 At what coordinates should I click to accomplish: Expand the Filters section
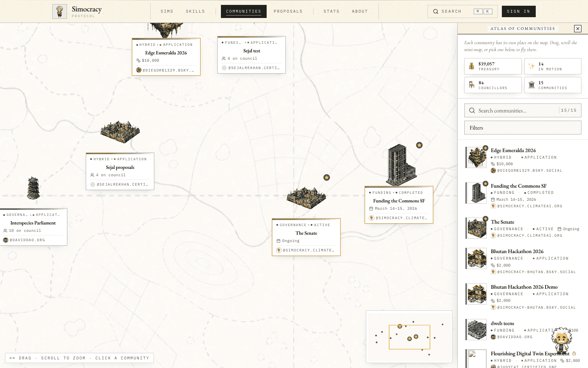click(523, 128)
